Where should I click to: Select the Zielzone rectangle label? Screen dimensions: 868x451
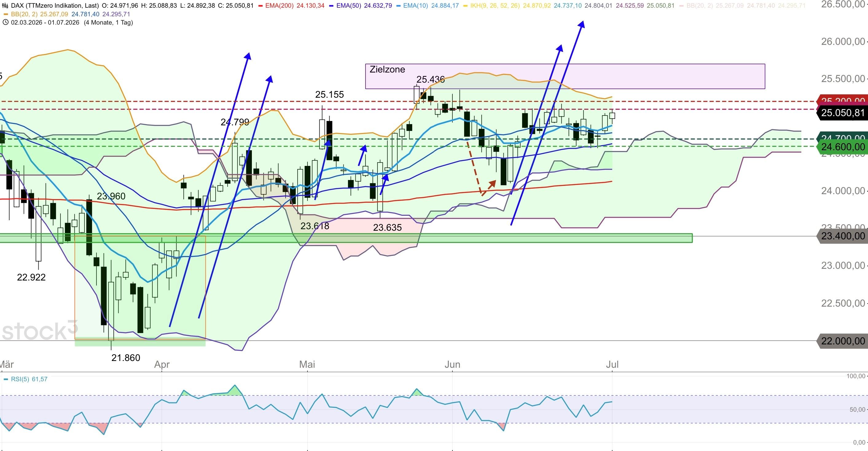tap(387, 69)
